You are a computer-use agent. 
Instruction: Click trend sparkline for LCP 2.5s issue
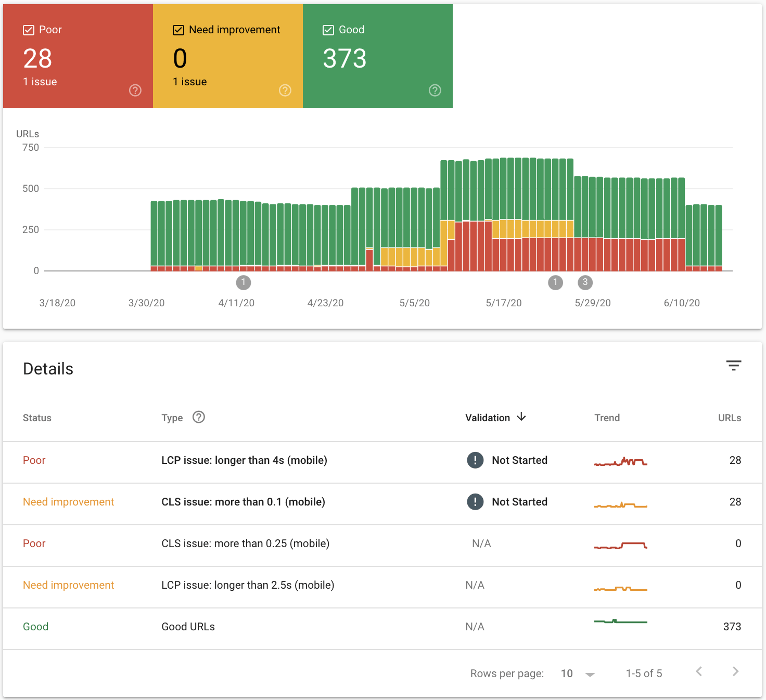(x=621, y=589)
